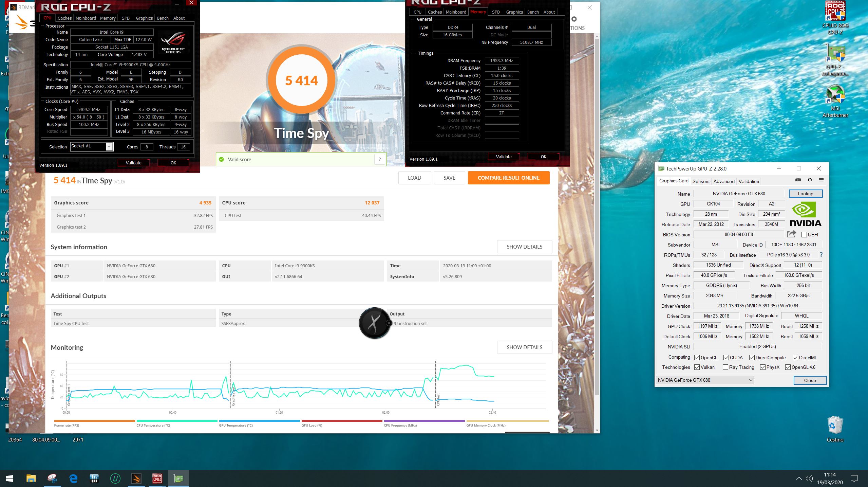Click the 3DMark scrollbar down arrow
Image resolution: width=868 pixels, height=487 pixels.
(597, 430)
